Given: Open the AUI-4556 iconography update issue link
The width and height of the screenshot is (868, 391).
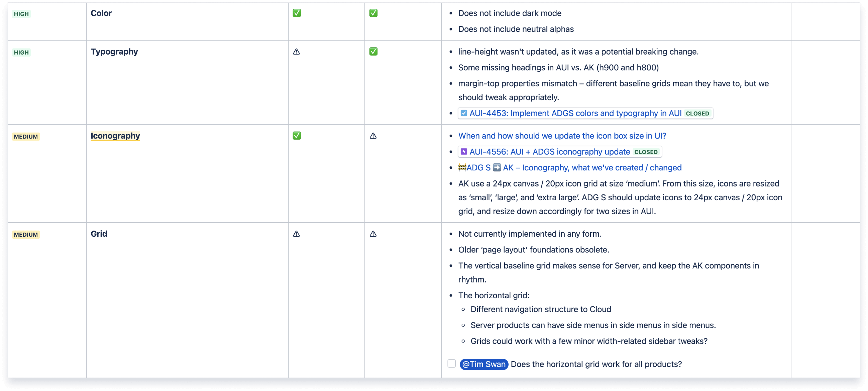Looking at the screenshot, I should 550,152.
